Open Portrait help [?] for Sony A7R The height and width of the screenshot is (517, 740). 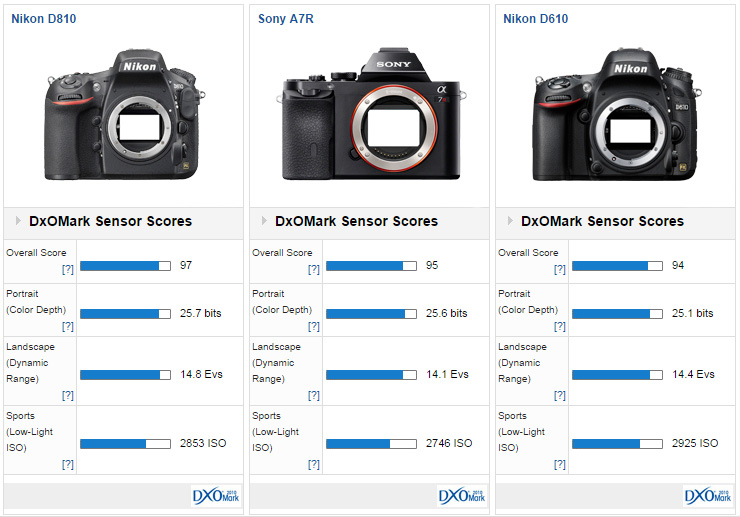(x=314, y=326)
